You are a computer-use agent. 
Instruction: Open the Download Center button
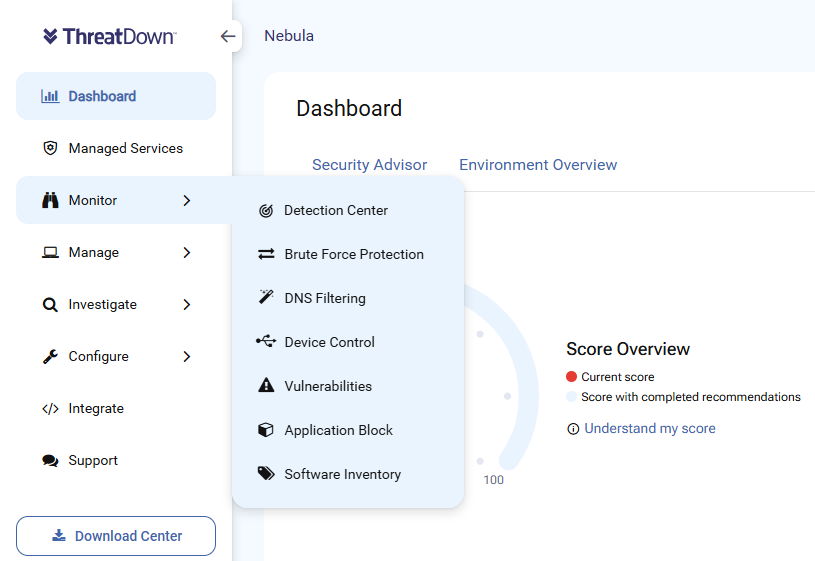coord(116,536)
